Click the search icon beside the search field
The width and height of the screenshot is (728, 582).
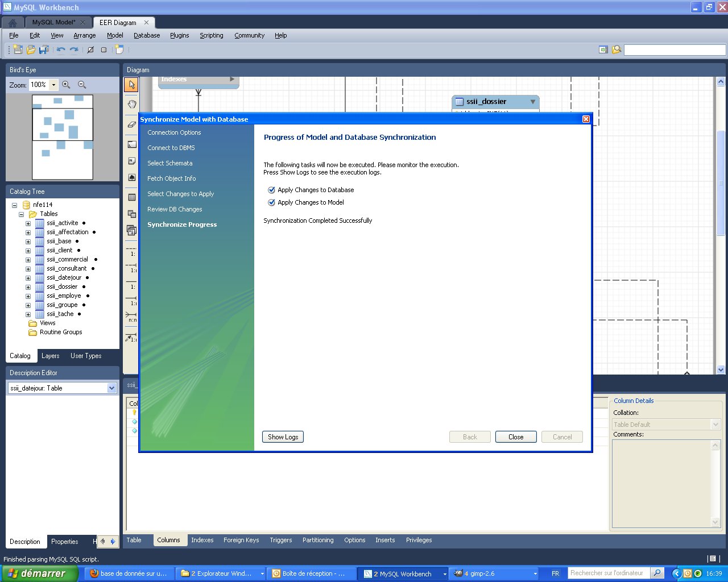[x=617, y=49]
